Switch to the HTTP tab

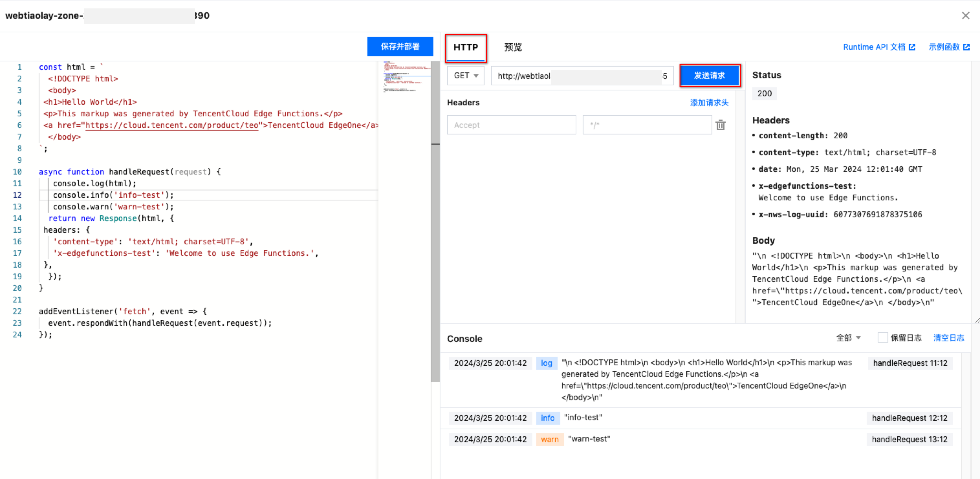[x=465, y=48]
